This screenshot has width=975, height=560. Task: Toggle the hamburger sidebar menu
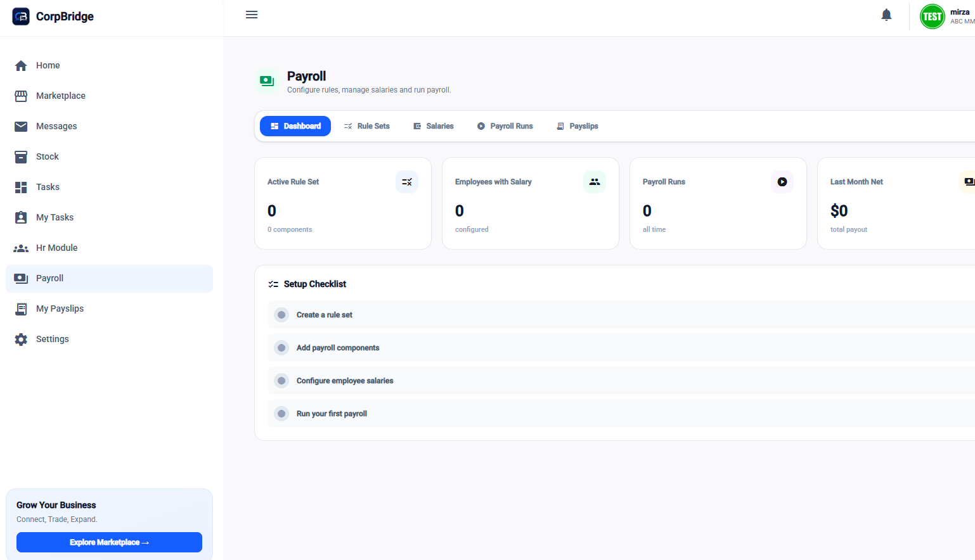pos(252,15)
